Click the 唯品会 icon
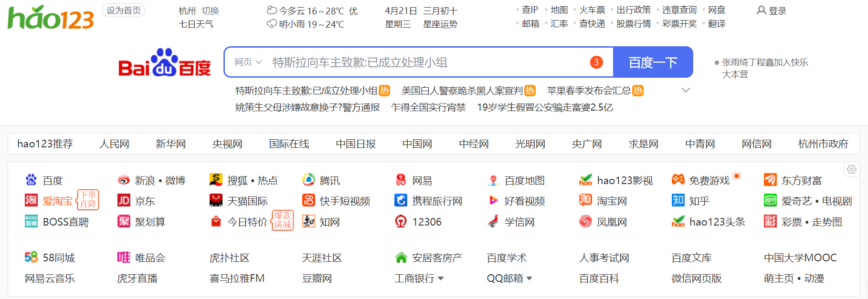Image resolution: width=868 pixels, height=299 pixels. [124, 257]
